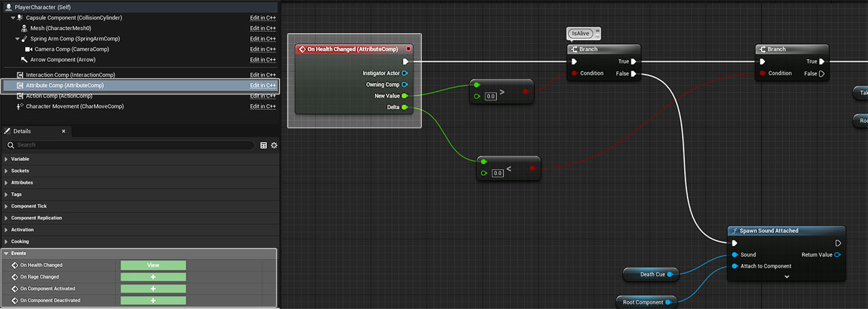Close the Details tab

[x=64, y=131]
